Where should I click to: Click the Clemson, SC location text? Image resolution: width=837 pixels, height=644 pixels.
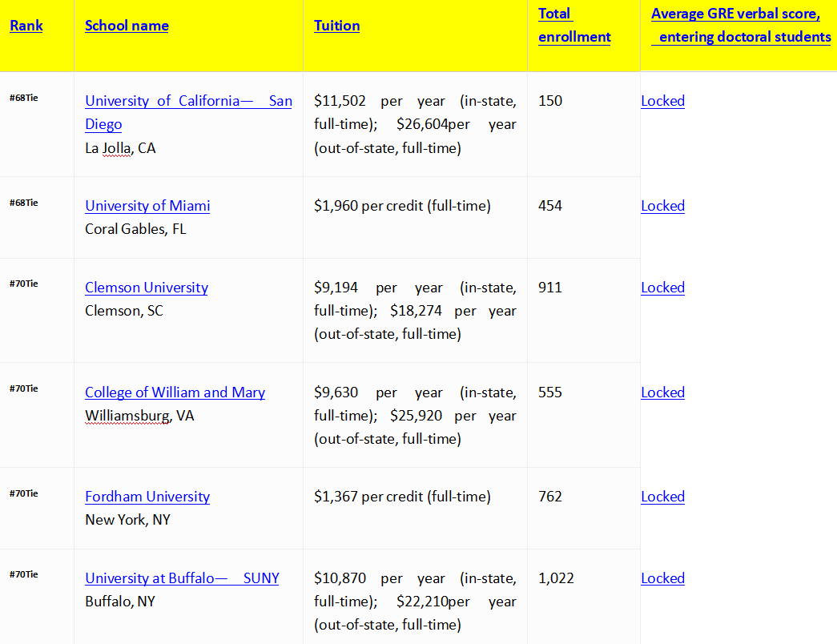(x=124, y=311)
